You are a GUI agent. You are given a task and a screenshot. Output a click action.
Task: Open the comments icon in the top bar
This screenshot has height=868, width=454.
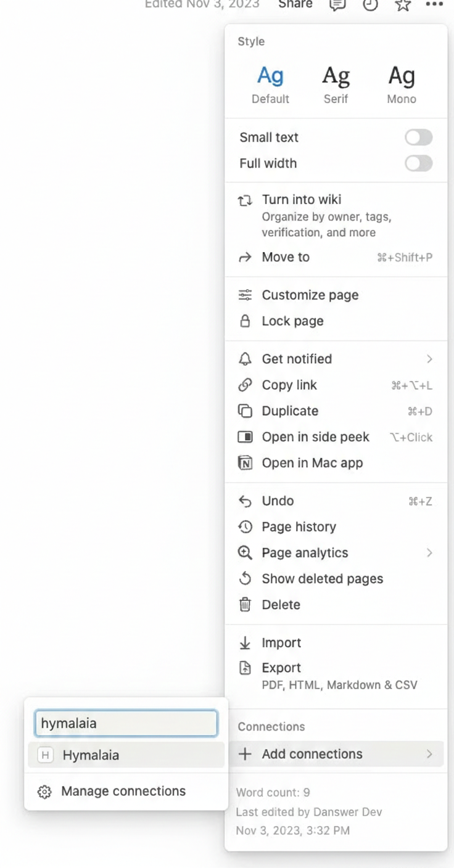(x=337, y=6)
